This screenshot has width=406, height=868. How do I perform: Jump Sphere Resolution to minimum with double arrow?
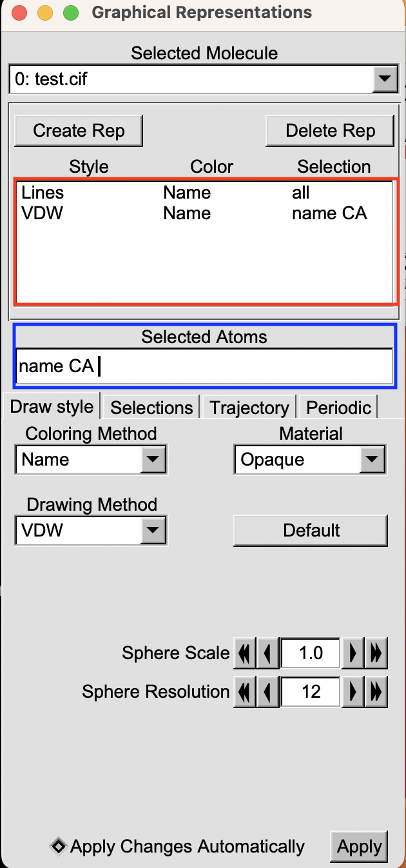pos(245,691)
